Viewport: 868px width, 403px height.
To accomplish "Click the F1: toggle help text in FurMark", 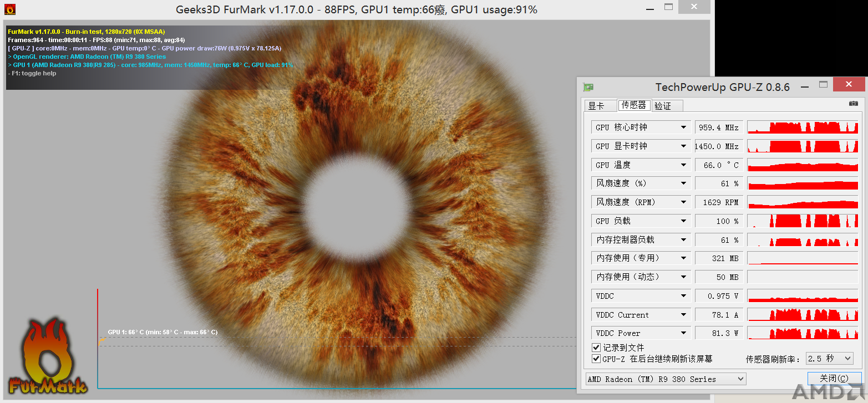I will click(32, 73).
